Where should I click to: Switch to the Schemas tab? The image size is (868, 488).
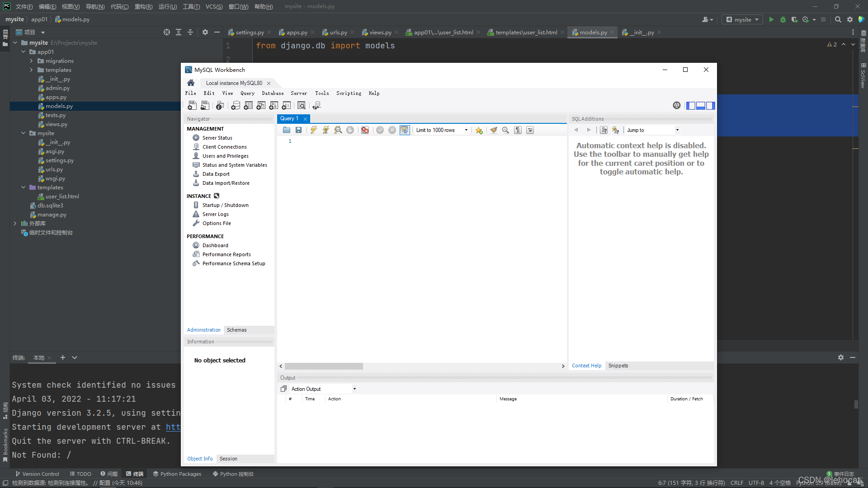(x=237, y=329)
